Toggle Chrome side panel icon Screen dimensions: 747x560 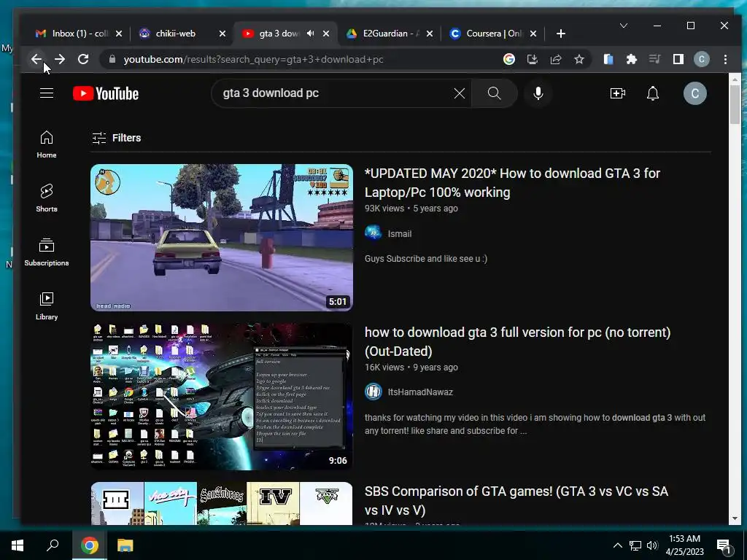[x=678, y=59]
